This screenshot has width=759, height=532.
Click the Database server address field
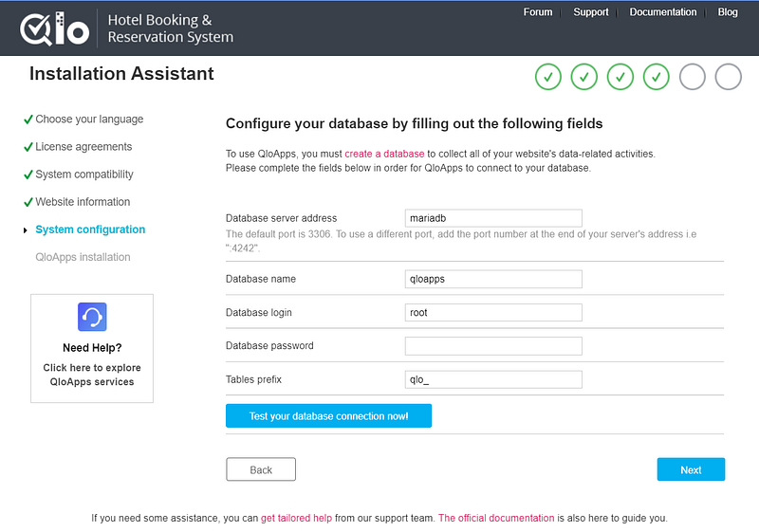coord(493,218)
